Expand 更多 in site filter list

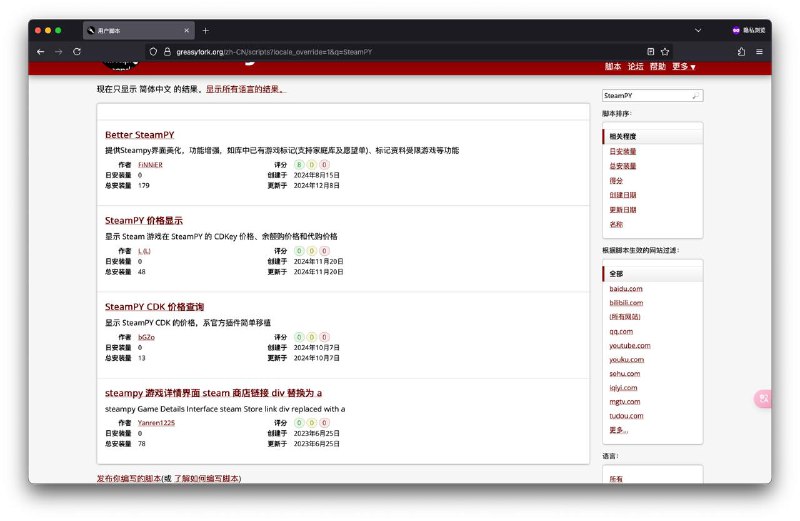point(617,430)
